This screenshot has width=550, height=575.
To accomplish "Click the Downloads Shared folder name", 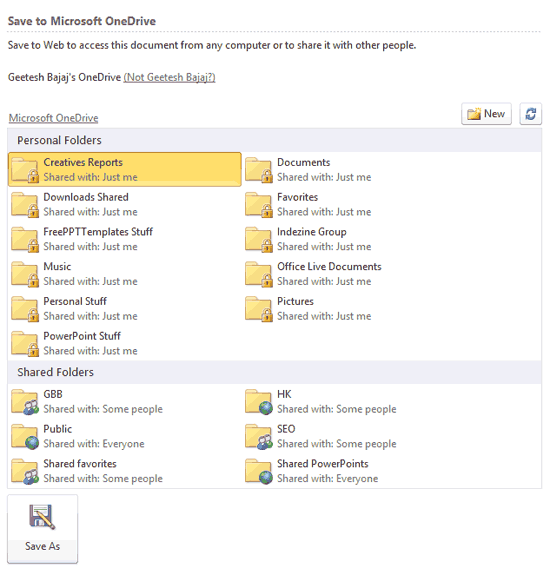I will click(x=86, y=197).
